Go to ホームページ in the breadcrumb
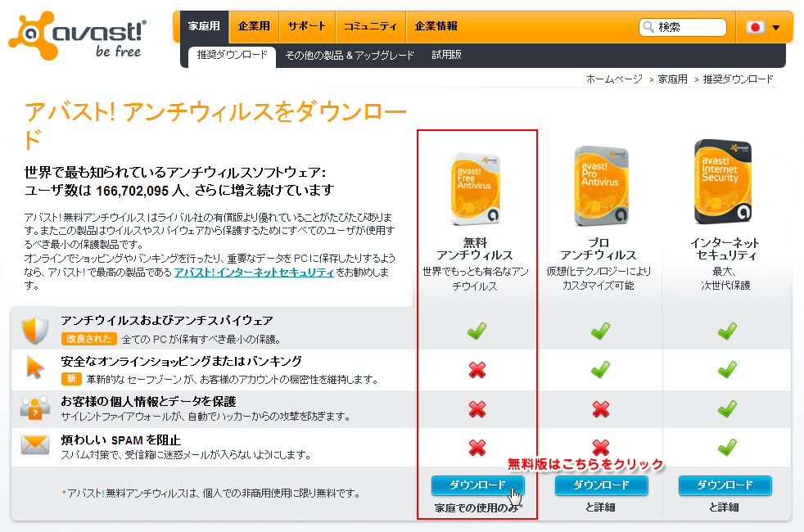The image size is (804, 532). click(614, 79)
